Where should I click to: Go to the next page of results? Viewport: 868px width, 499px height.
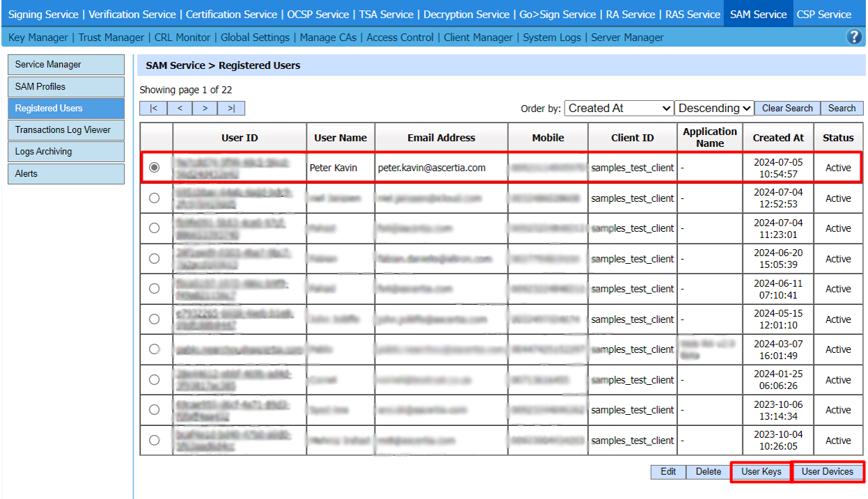[x=205, y=109]
